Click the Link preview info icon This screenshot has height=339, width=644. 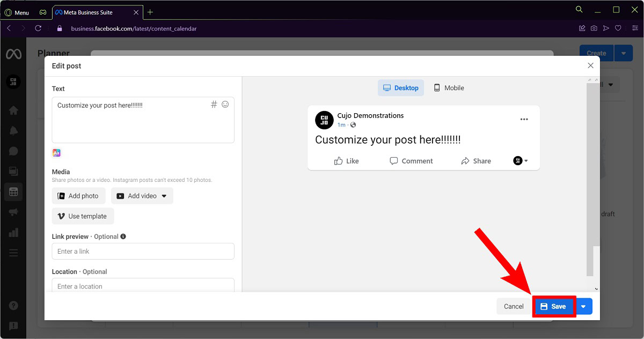[123, 237]
